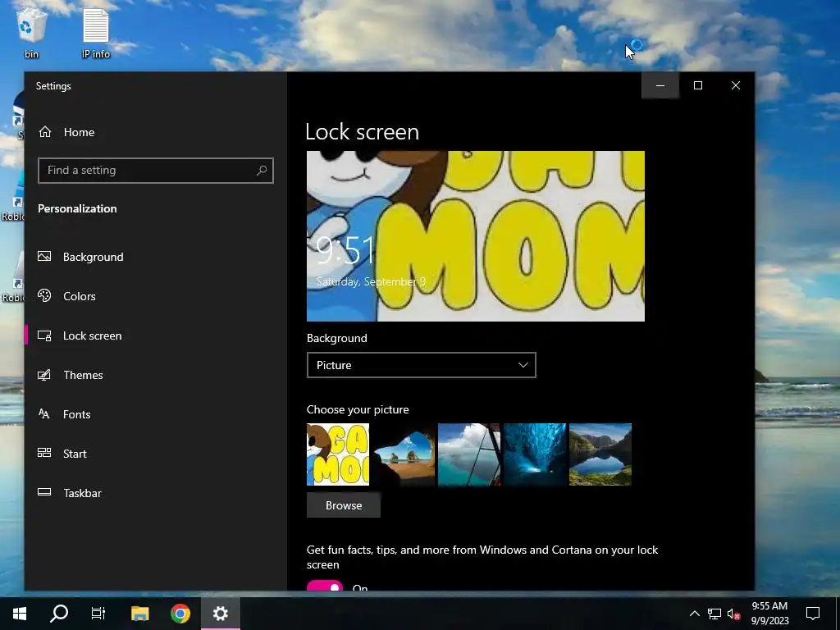Choose the mountain lake reflection thumbnail
This screenshot has height=630, width=840.
pyautogui.click(x=600, y=454)
